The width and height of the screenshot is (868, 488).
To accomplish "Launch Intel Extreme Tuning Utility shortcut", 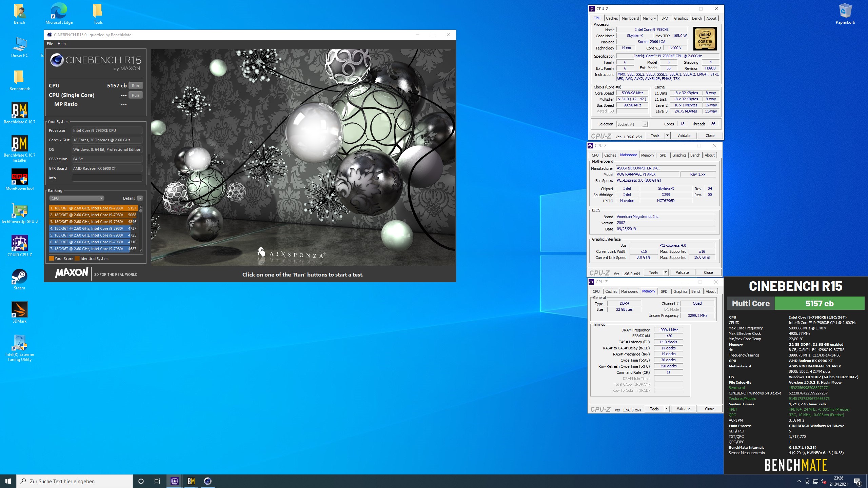I will pyautogui.click(x=19, y=348).
